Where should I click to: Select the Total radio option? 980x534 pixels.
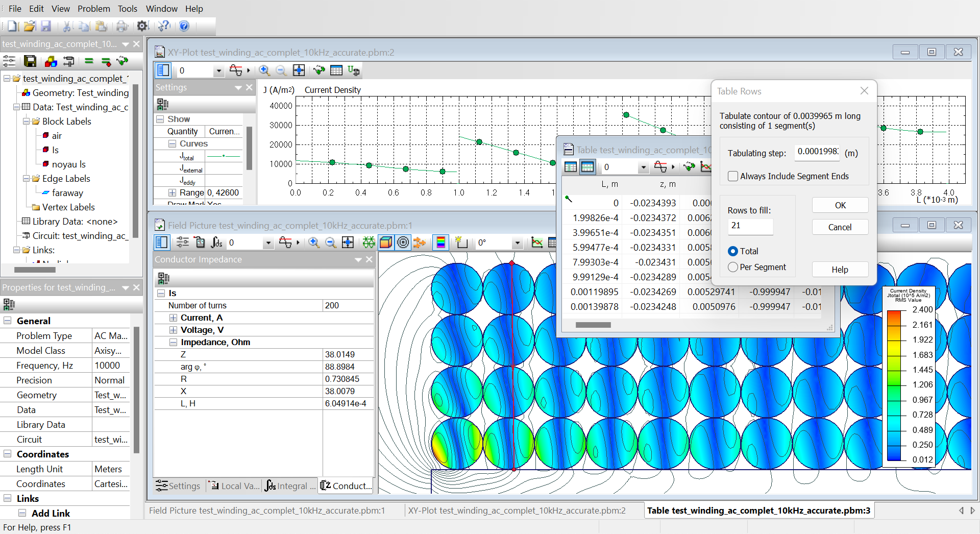(733, 251)
